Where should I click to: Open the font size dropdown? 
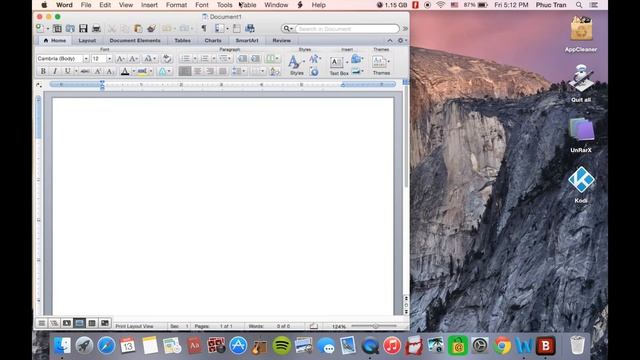point(109,59)
